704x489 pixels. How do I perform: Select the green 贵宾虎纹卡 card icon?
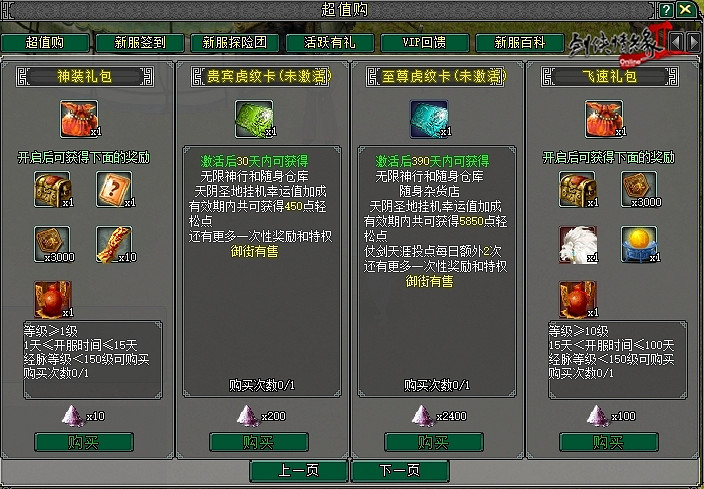click(254, 119)
